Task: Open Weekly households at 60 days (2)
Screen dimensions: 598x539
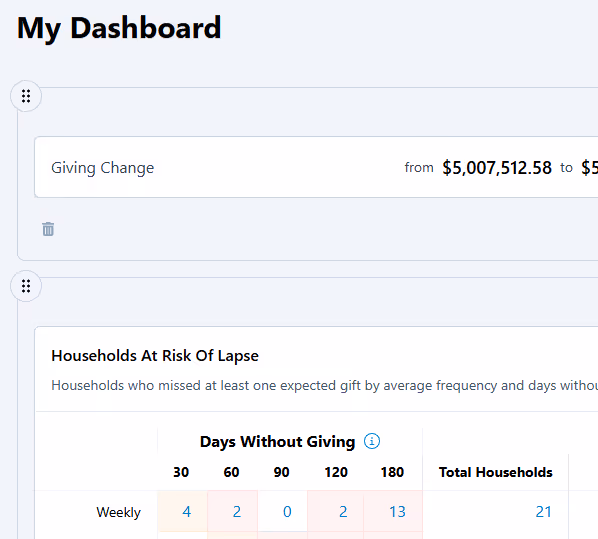Action: 237,512
